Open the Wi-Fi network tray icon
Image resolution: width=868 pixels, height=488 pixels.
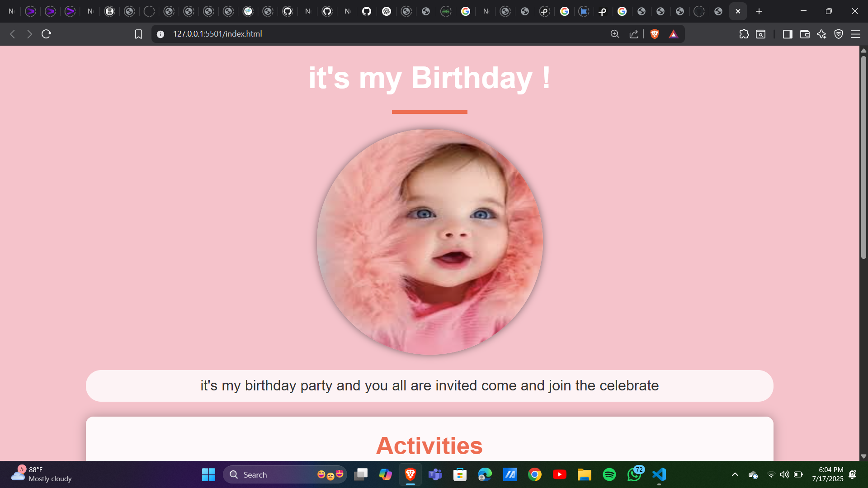[771, 474]
